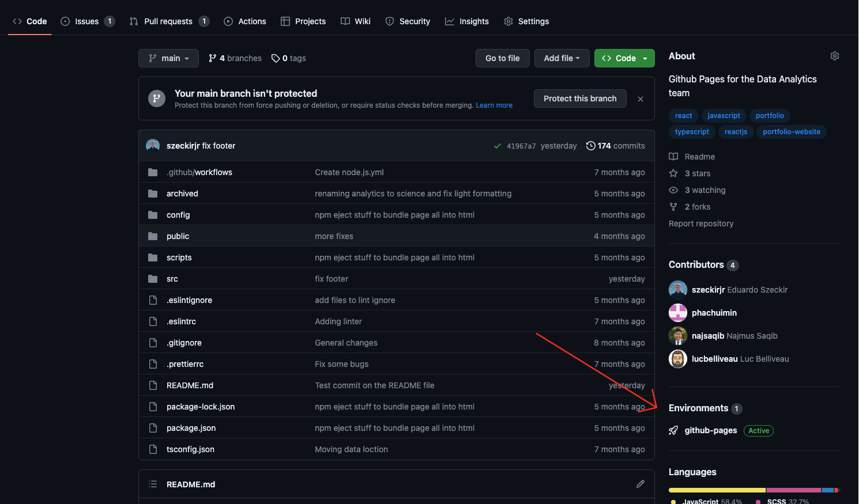
Task: Click the yellow JavaScript language bar segment
Action: click(x=717, y=490)
